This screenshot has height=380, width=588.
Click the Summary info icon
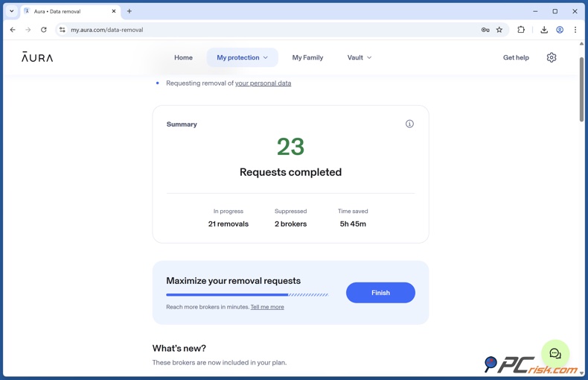click(x=409, y=124)
